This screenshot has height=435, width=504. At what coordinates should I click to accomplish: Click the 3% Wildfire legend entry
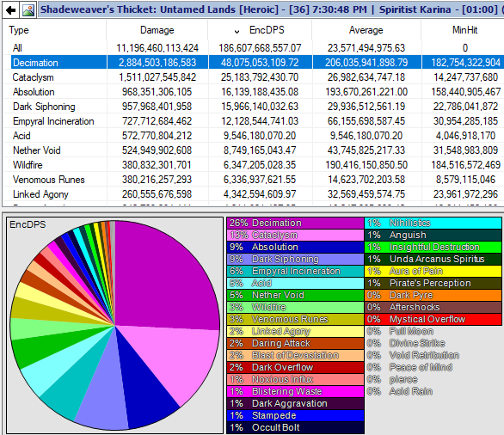(295, 307)
